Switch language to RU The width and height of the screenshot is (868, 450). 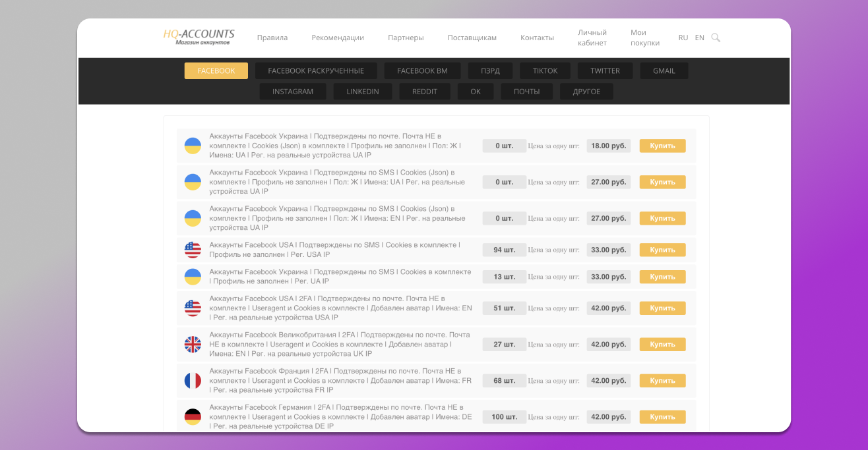coord(683,38)
